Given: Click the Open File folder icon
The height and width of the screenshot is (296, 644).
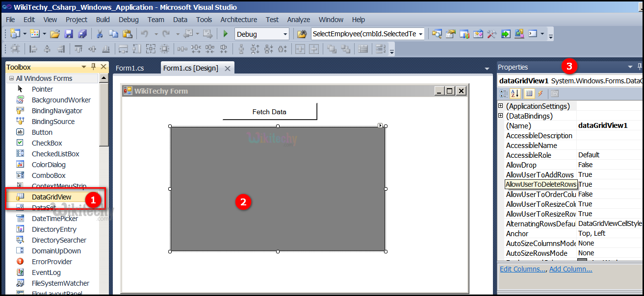Looking at the screenshot, I should point(55,34).
